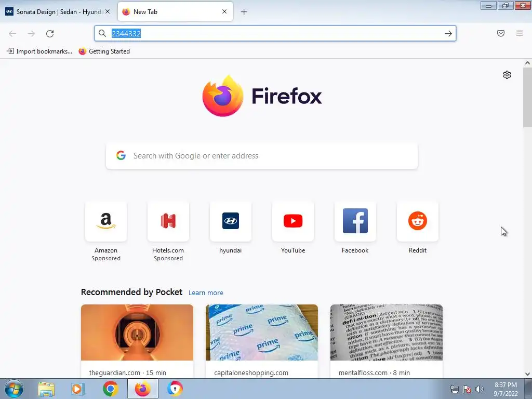Close the Sonata Design tab

(108, 11)
